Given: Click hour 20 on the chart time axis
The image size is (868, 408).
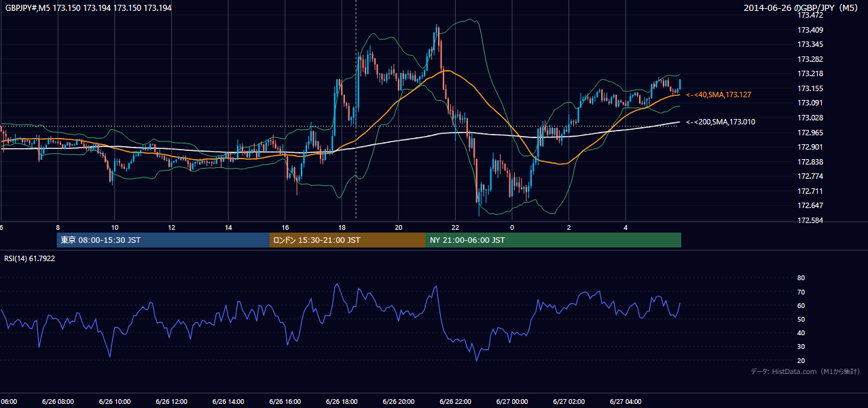Looking at the screenshot, I should [398, 227].
